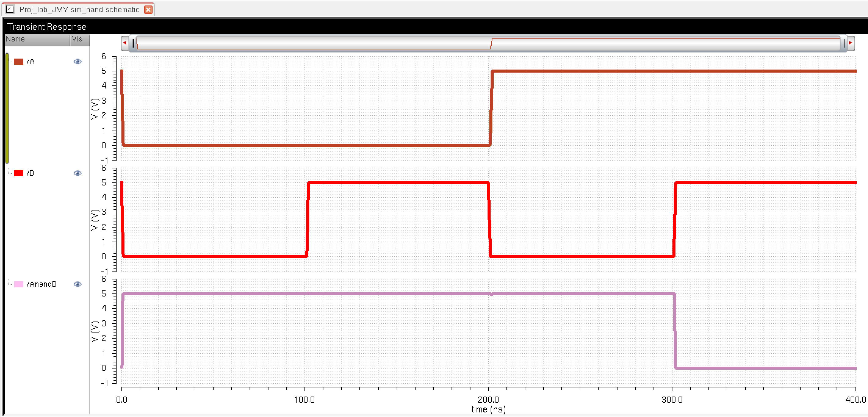Click the yellow strip selection bar beside /A
The width and height of the screenshot is (868, 417).
pyautogui.click(x=7, y=108)
